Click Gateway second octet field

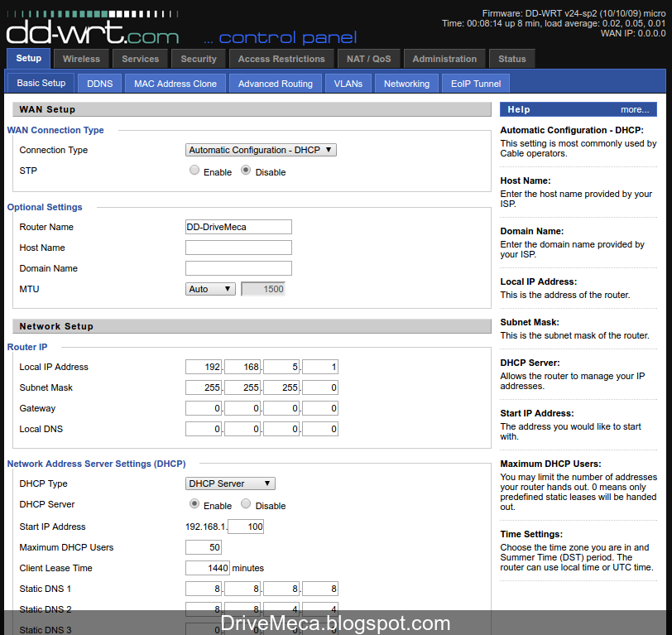point(242,408)
